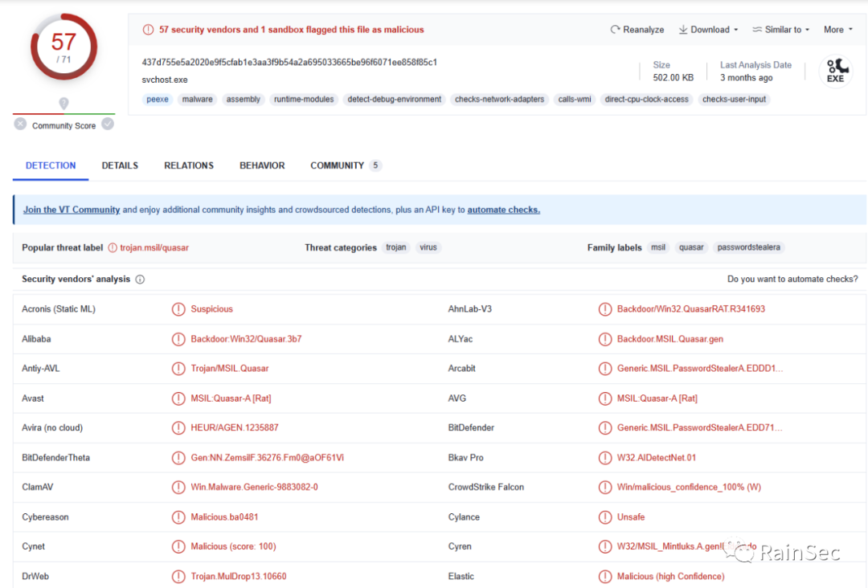Switch to the DETECTION tab
The image size is (868, 588).
[51, 165]
